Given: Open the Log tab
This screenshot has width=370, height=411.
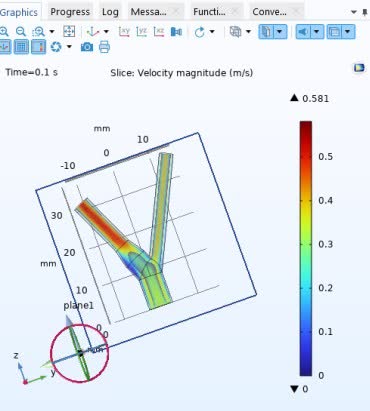Looking at the screenshot, I should pyautogui.click(x=110, y=12).
